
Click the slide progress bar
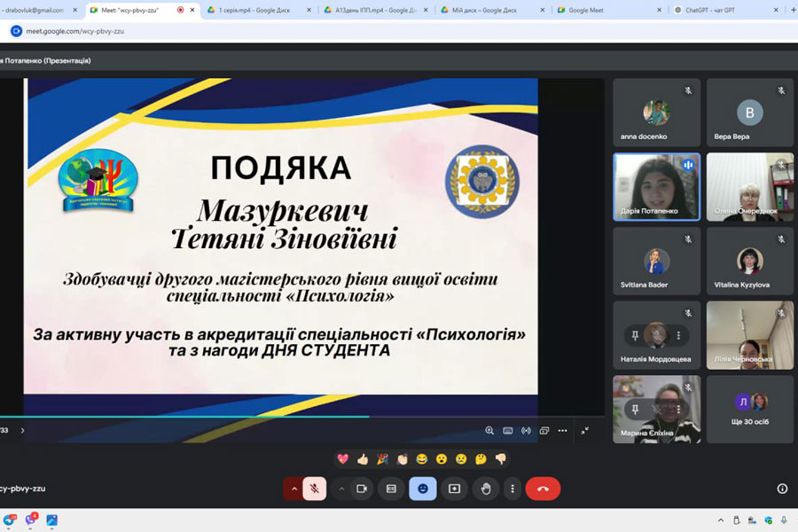coord(302,417)
